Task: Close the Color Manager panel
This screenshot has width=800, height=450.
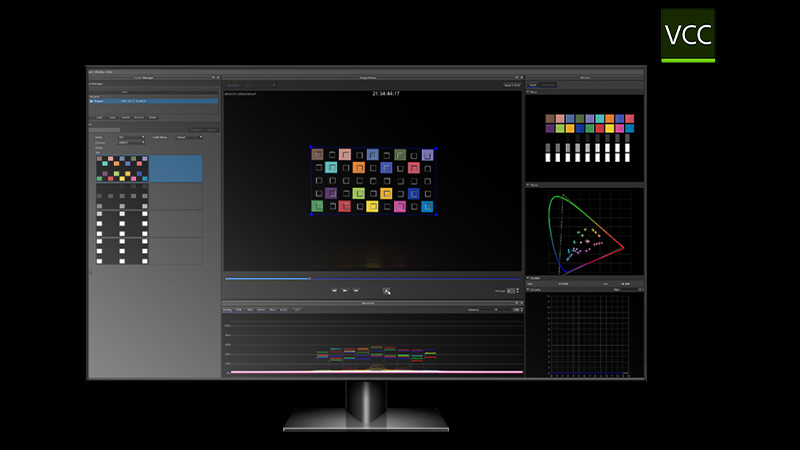Action: coord(217,77)
